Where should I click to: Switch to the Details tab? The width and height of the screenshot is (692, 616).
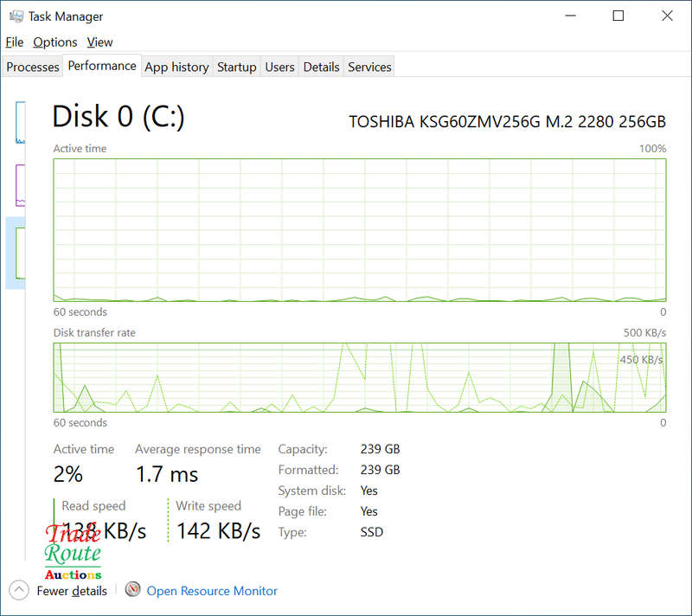pyautogui.click(x=321, y=67)
